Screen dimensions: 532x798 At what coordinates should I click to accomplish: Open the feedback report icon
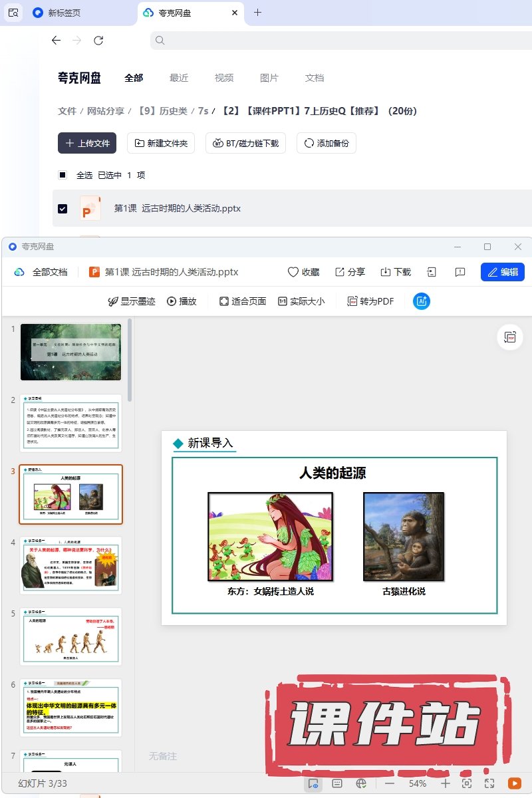pos(460,272)
